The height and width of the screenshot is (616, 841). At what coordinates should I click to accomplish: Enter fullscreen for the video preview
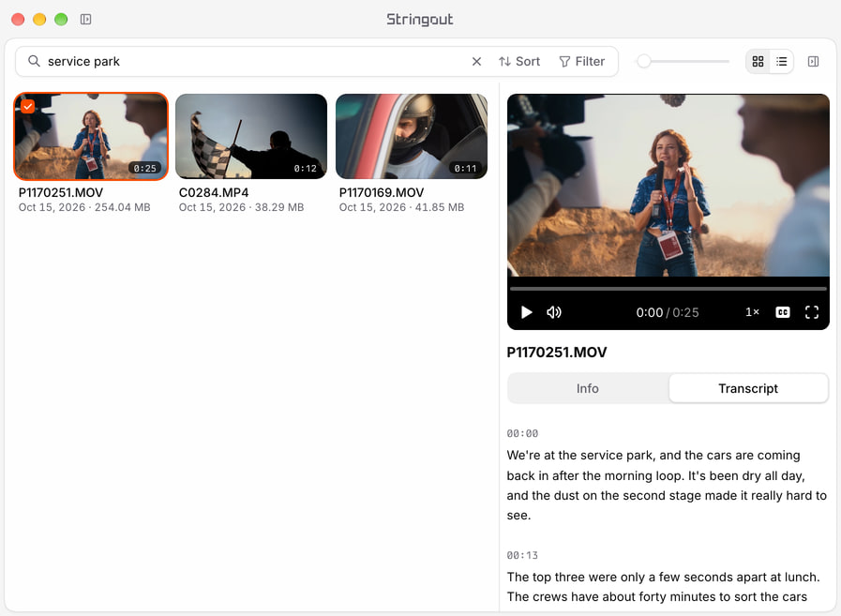(812, 312)
